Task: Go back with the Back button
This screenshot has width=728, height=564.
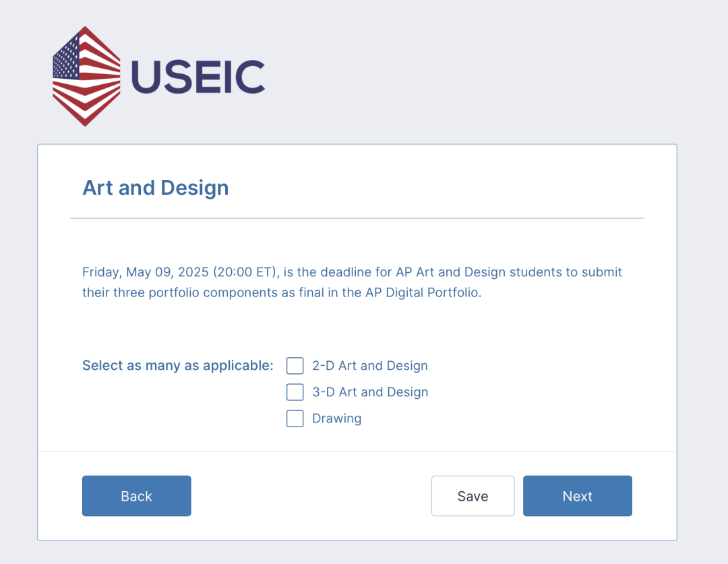Action: coord(136,496)
